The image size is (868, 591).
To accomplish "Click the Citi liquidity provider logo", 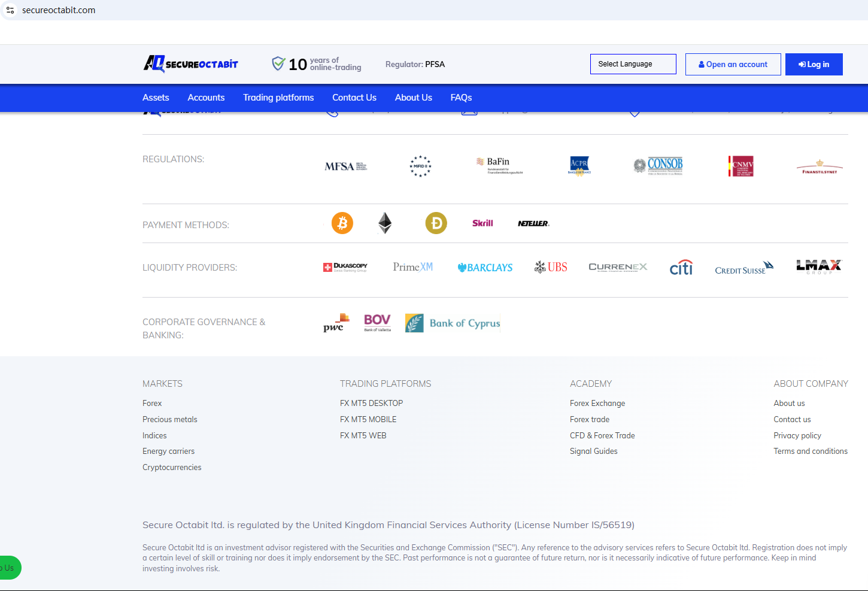I will point(681,268).
